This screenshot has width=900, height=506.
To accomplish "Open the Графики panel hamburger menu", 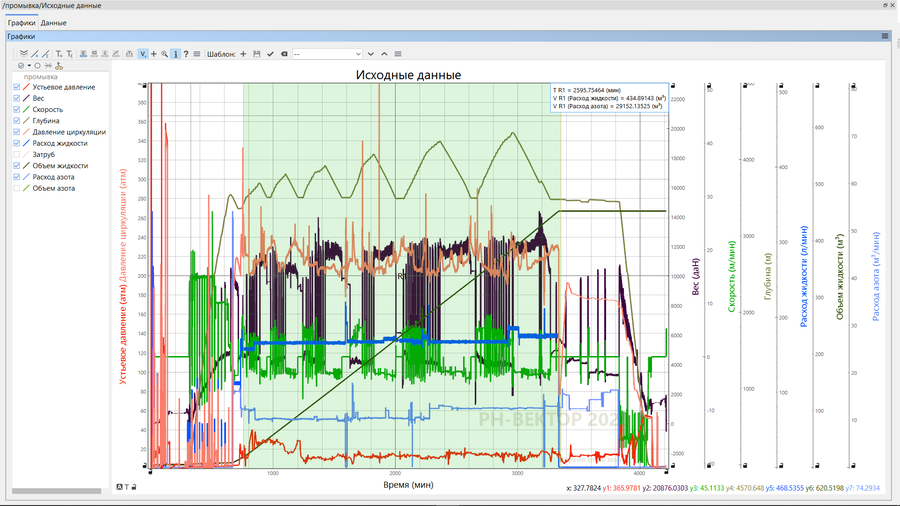I will pyautogui.click(x=885, y=36).
